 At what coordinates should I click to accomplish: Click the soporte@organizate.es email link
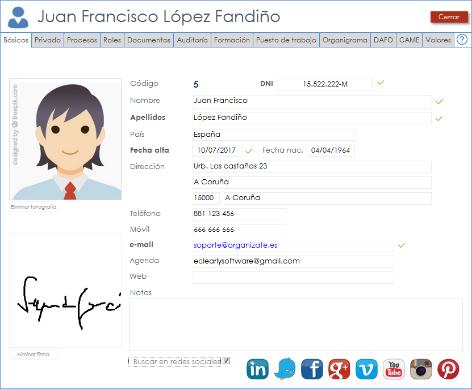point(235,245)
